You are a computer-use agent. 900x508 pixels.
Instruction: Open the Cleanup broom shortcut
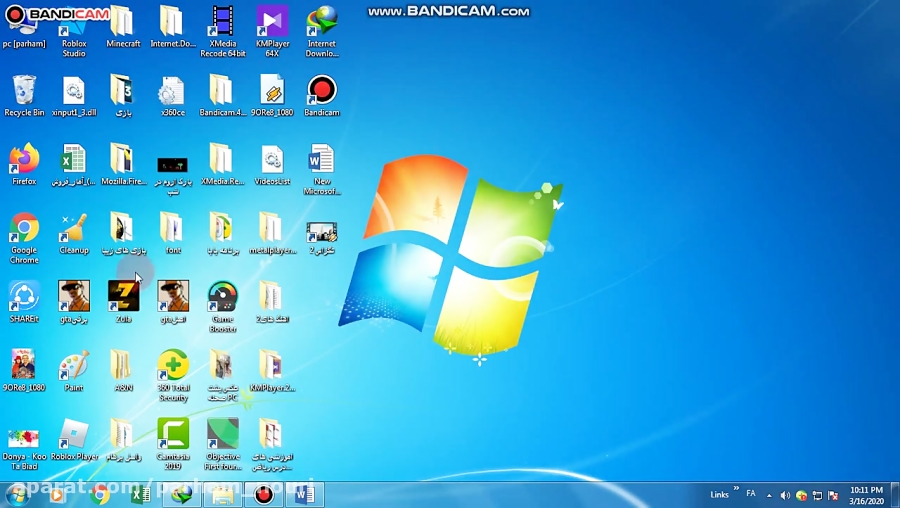[x=74, y=233]
